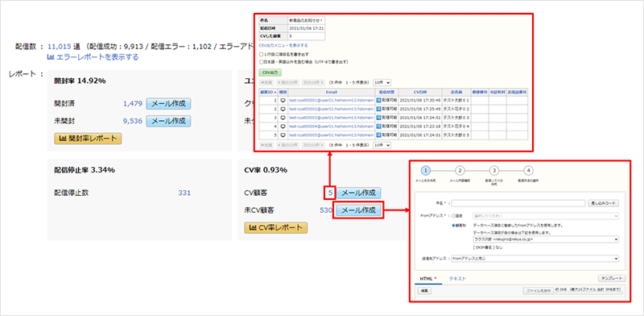The width and height of the screenshot is (644, 316).
Task: Open the ラクス次郎 sender dropdown
Action: tap(546, 239)
